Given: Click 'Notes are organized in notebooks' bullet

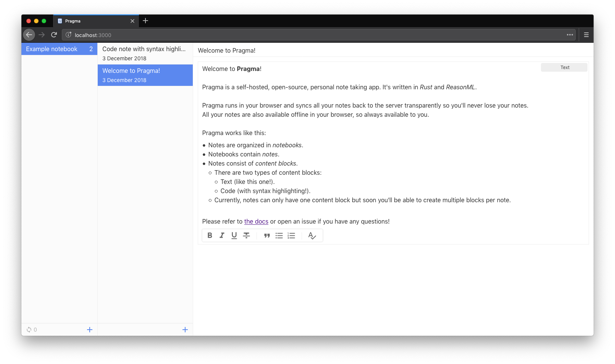Looking at the screenshot, I should click(256, 145).
